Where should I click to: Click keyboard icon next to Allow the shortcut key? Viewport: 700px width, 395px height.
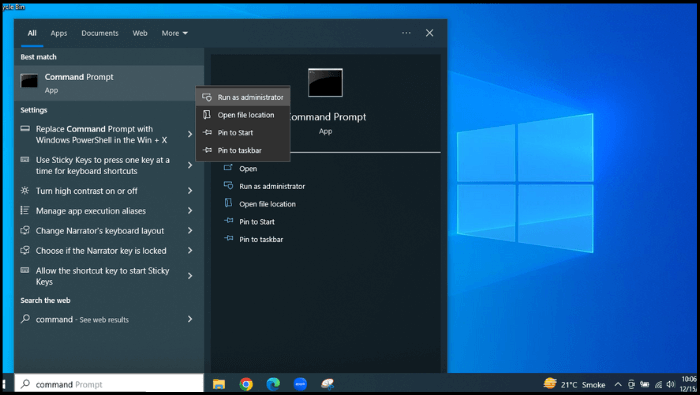[25, 270]
